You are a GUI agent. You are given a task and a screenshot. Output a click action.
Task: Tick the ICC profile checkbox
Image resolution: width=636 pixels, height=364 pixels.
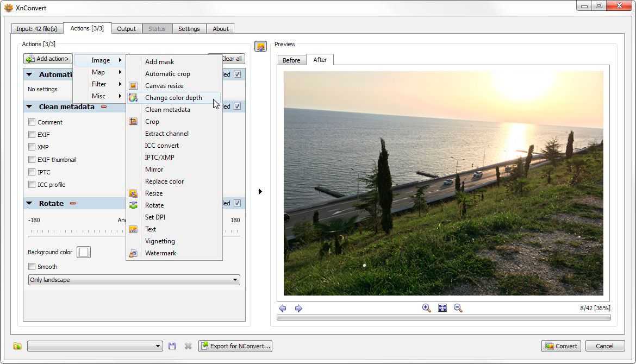tap(32, 185)
